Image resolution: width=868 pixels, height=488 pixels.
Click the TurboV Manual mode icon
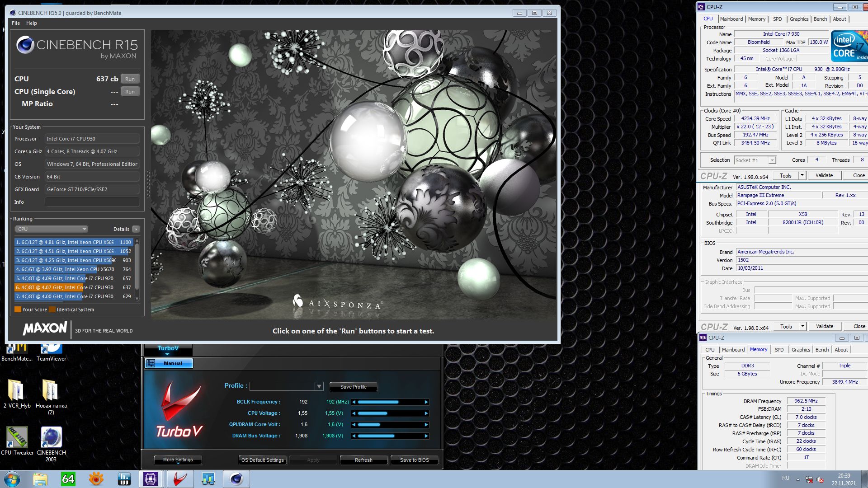point(151,363)
